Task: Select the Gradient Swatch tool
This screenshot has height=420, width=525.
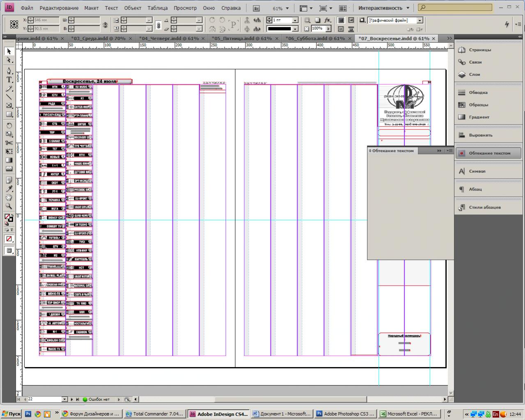Action: [9, 160]
